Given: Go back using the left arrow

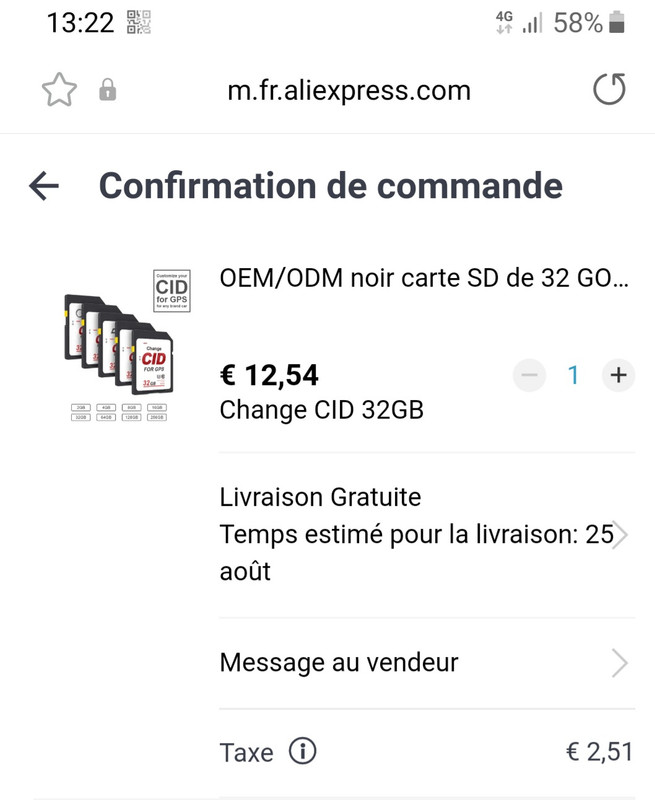Looking at the screenshot, I should pos(44,186).
